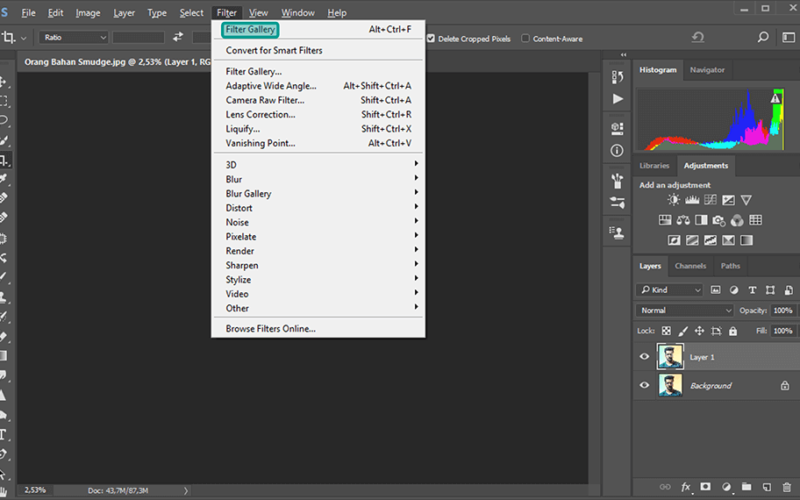The height and width of the screenshot is (500, 800).
Task: Click the layer style fx icon
Action: [x=686, y=487]
